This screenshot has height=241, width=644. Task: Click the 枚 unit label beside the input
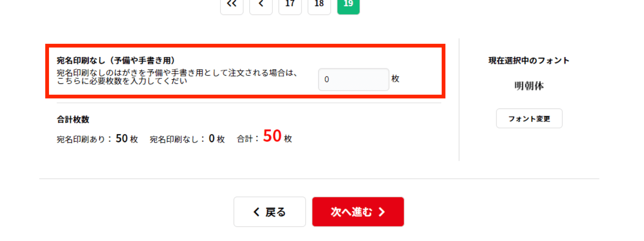click(395, 79)
